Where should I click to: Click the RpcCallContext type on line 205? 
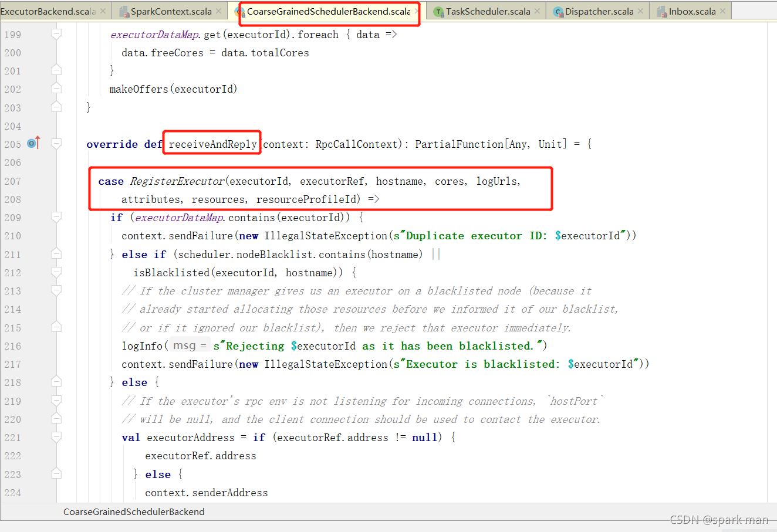357,144
